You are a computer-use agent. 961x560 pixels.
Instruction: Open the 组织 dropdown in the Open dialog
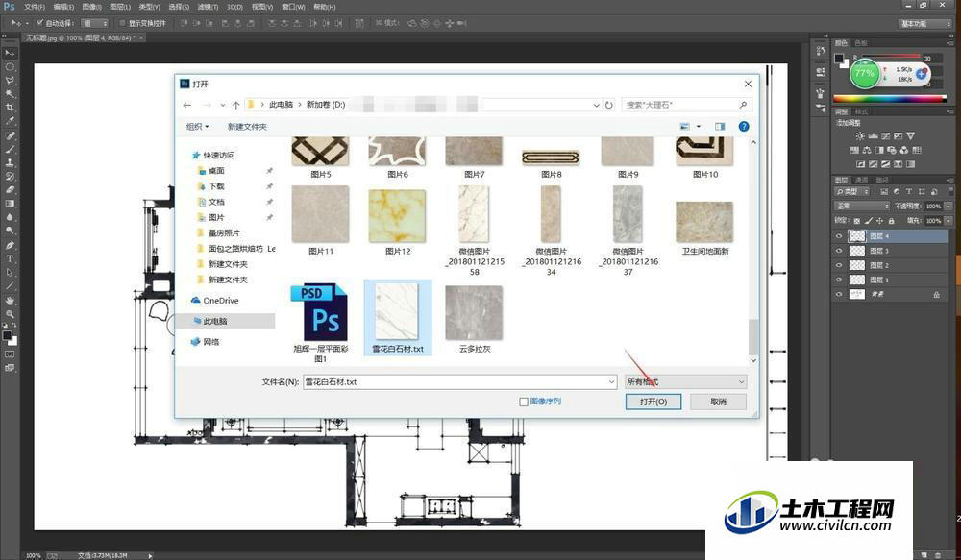(x=197, y=126)
